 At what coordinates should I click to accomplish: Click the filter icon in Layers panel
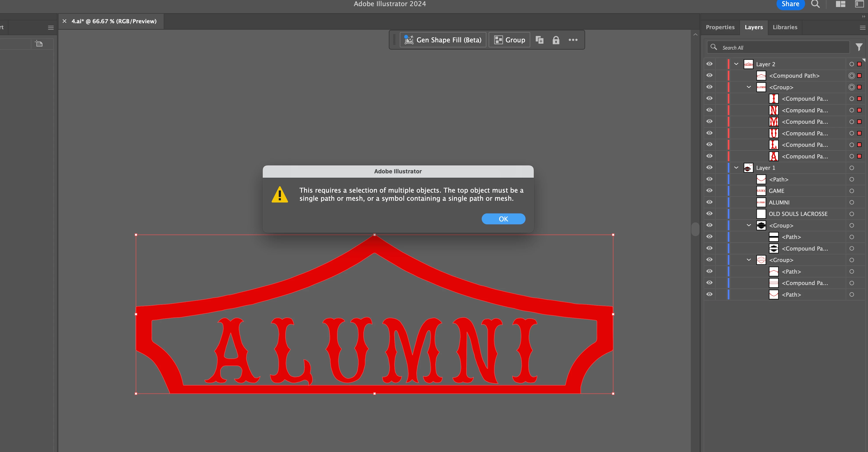[x=859, y=47]
